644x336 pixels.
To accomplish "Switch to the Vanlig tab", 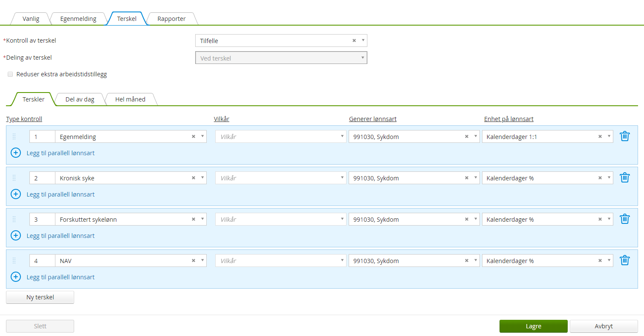I will [x=31, y=19].
